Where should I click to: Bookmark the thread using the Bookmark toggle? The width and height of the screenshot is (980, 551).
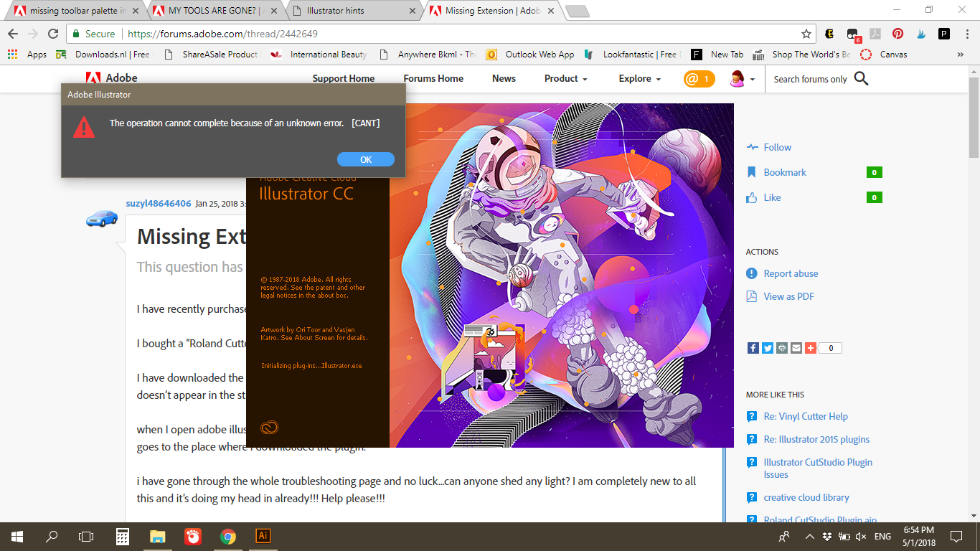coord(785,172)
